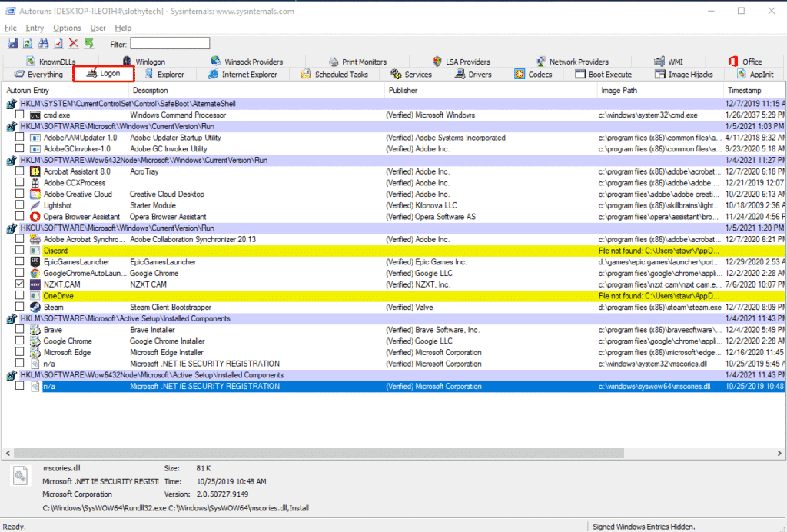Click inside the Filter text box
This screenshot has width=787, height=532.
tap(169, 44)
